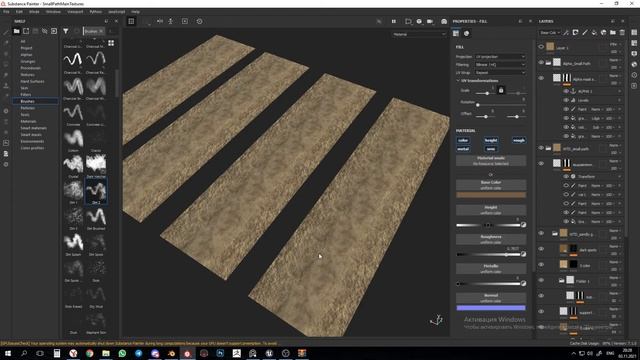The width and height of the screenshot is (640, 360).
Task: Click the paint brush tool in left toolbar
Action: point(6,32)
